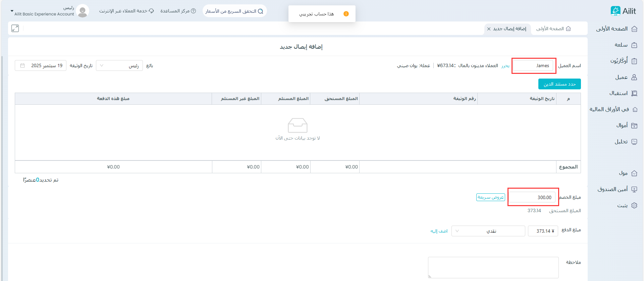The image size is (644, 281).
Task: Click the عروض سريعة quick offers button
Action: tap(490, 197)
